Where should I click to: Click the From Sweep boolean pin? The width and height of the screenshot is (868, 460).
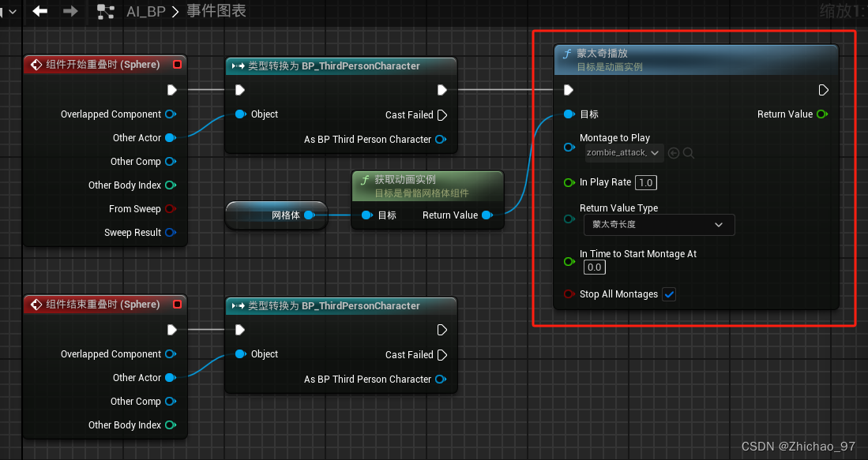(x=170, y=209)
